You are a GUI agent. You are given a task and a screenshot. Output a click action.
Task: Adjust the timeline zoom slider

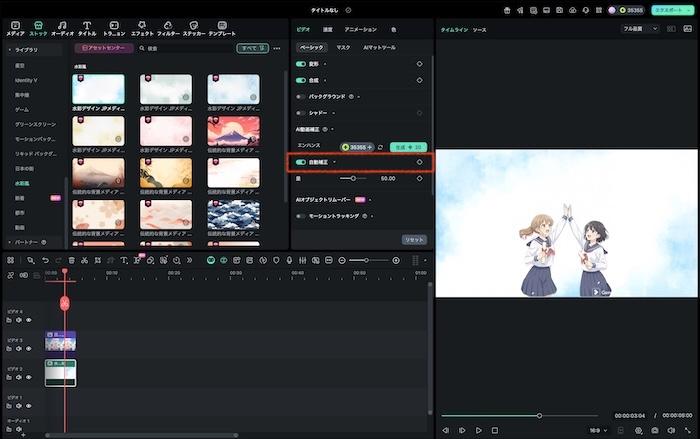coord(365,260)
